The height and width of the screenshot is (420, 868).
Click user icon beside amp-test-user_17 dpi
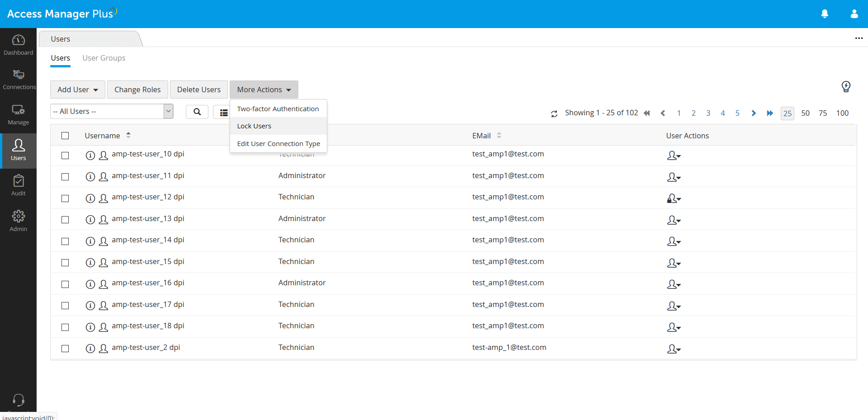click(104, 306)
